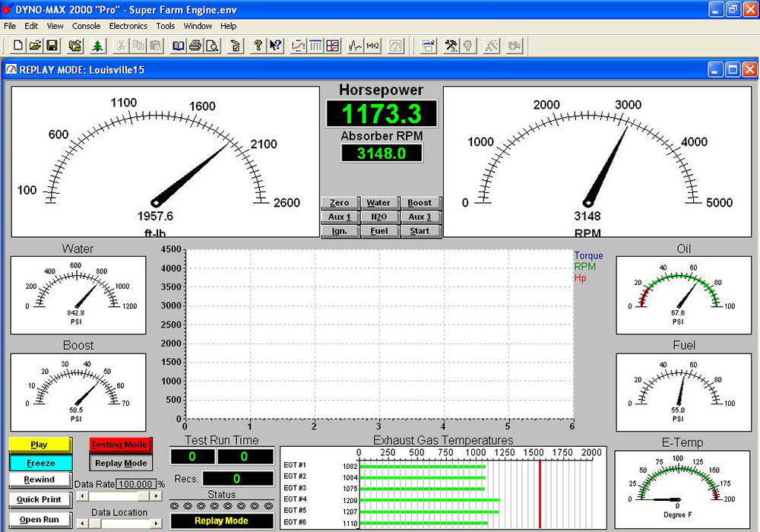The width and height of the screenshot is (760, 532).
Task: Click the light bulb toolbar icon
Action: click(467, 46)
